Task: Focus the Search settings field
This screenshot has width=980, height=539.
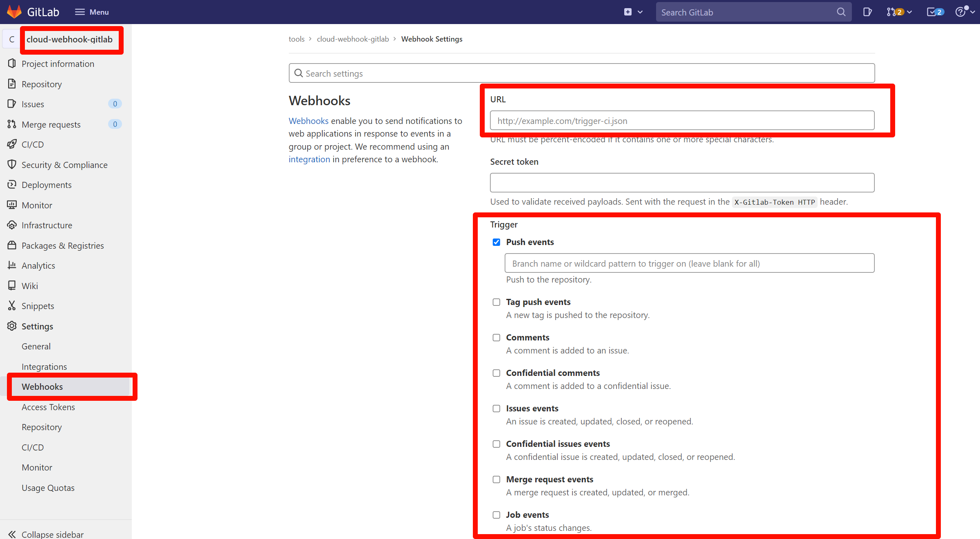Action: pos(581,73)
